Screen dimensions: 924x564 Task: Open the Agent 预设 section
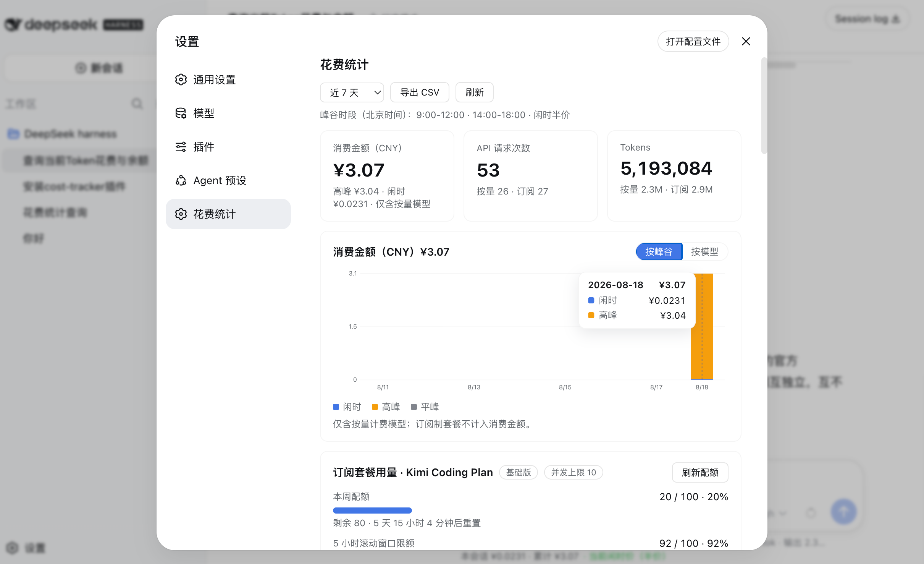tap(228, 180)
